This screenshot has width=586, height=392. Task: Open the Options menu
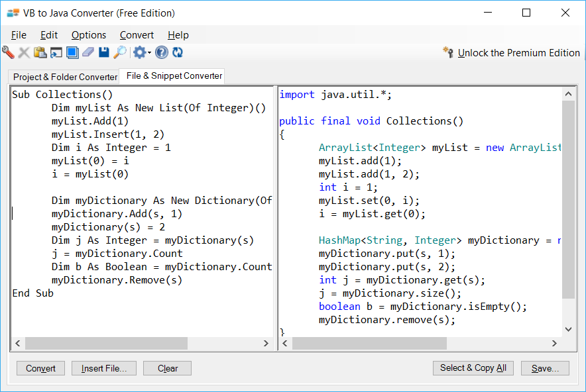coord(89,35)
